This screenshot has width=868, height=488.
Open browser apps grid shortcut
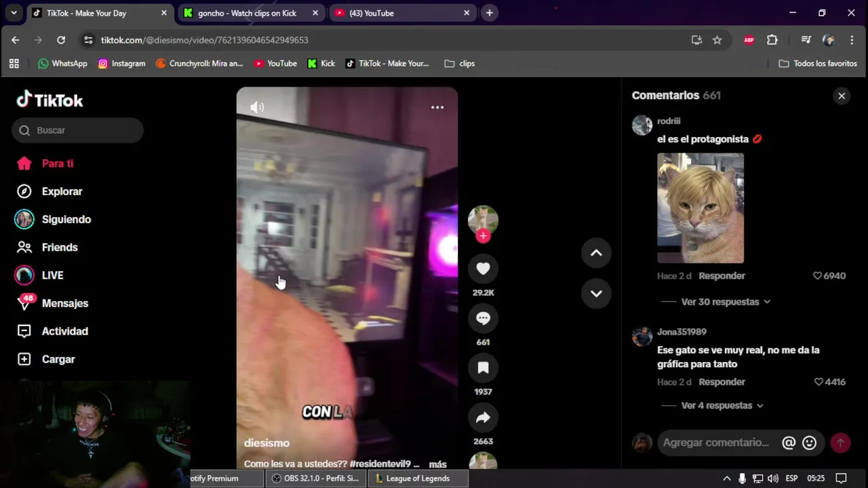[14, 64]
